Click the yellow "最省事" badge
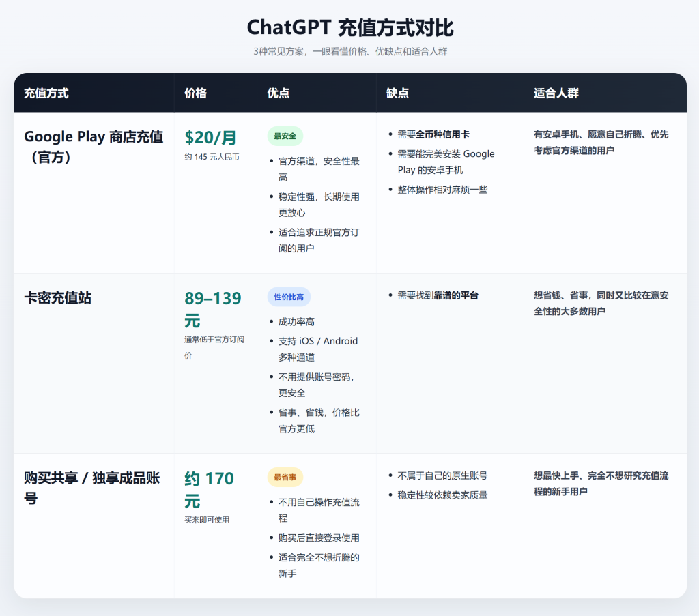 click(285, 478)
